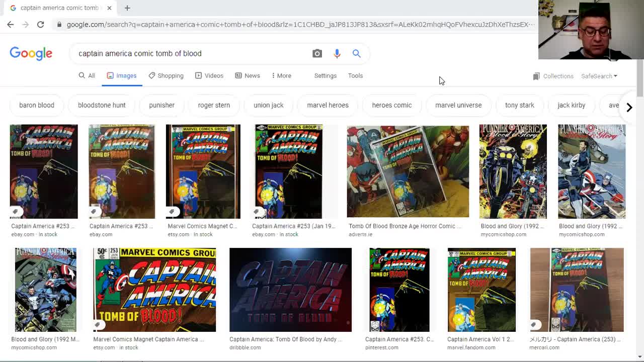Screen dimensions: 644x362
Task: Click the Google logo
Action: point(31,53)
